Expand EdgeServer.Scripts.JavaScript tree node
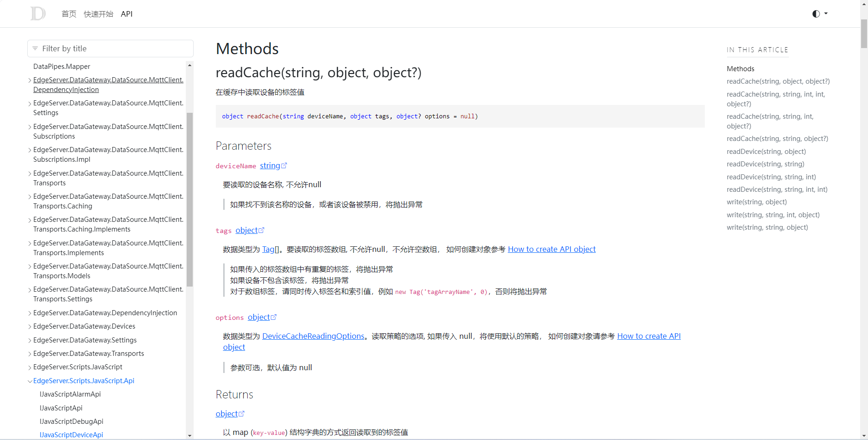868x440 pixels. click(30, 367)
